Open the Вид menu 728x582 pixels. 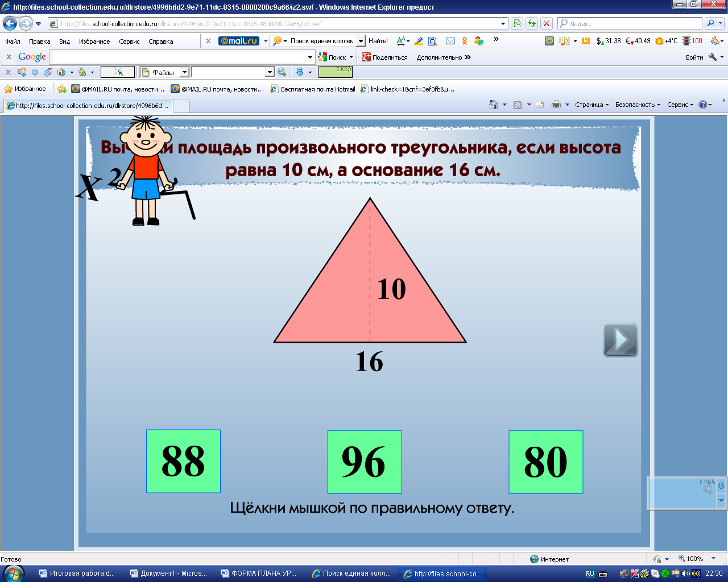64,41
